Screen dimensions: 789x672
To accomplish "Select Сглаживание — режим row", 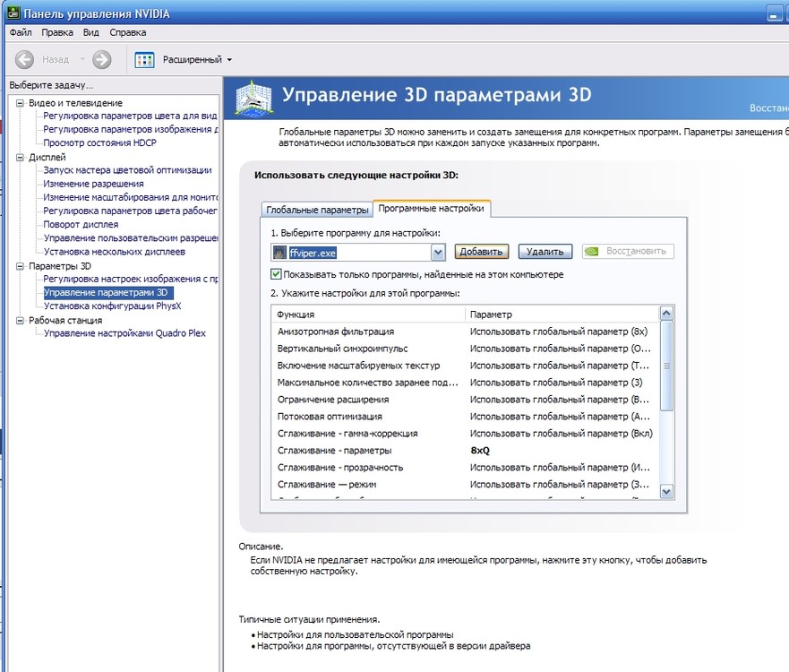I will tap(465, 485).
